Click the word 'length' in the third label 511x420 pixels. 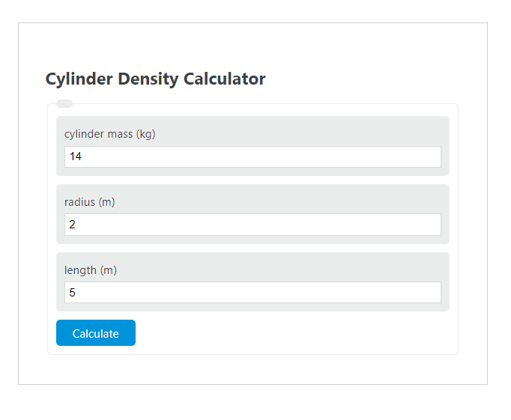[x=80, y=270]
